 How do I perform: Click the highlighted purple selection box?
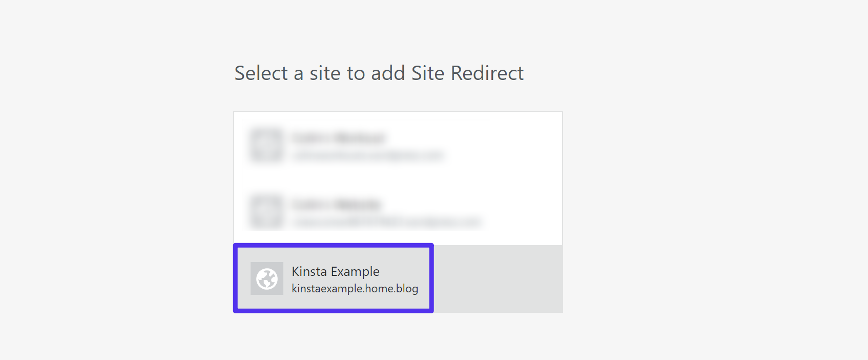coord(333,278)
